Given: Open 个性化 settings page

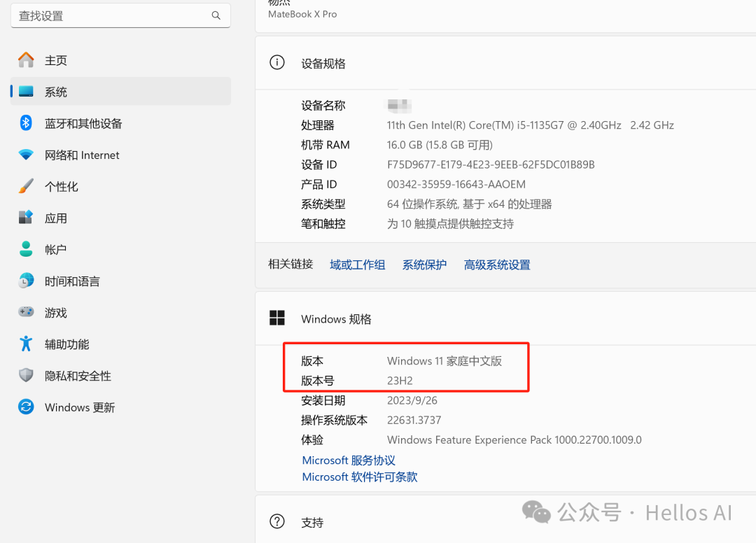Looking at the screenshot, I should (x=120, y=186).
